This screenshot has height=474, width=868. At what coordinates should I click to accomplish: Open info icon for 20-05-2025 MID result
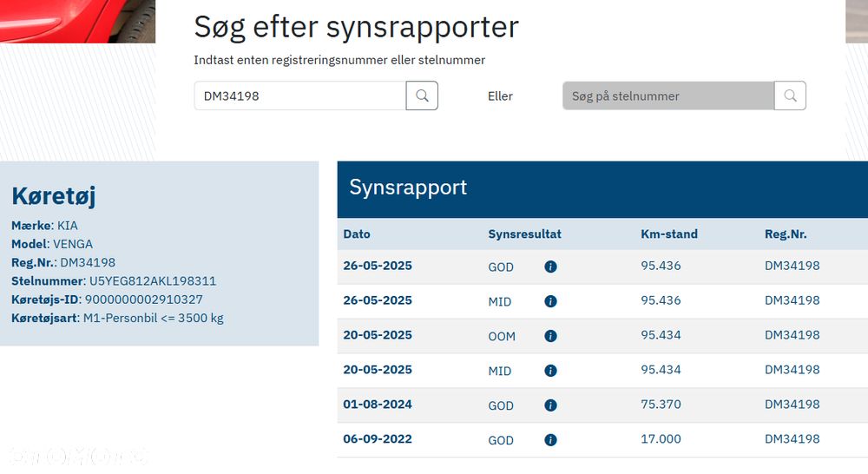point(550,371)
